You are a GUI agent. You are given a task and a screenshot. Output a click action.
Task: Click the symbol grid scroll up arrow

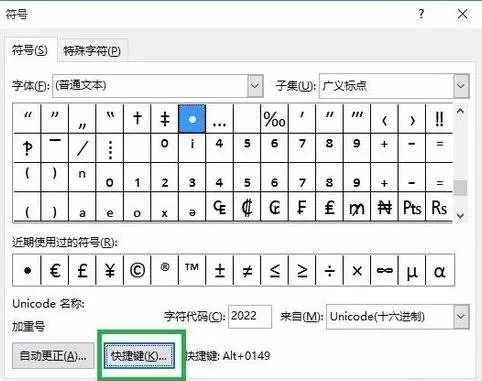click(460, 111)
